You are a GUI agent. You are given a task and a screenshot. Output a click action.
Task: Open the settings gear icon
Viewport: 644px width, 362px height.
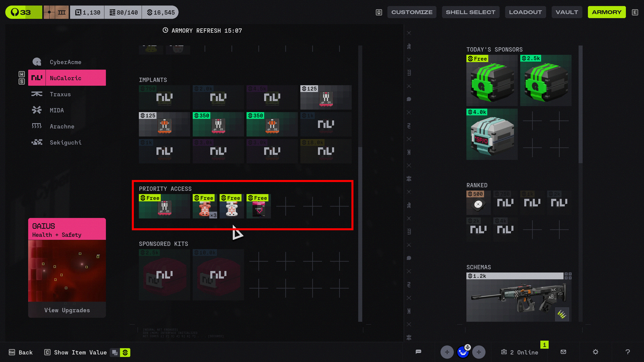(595, 352)
